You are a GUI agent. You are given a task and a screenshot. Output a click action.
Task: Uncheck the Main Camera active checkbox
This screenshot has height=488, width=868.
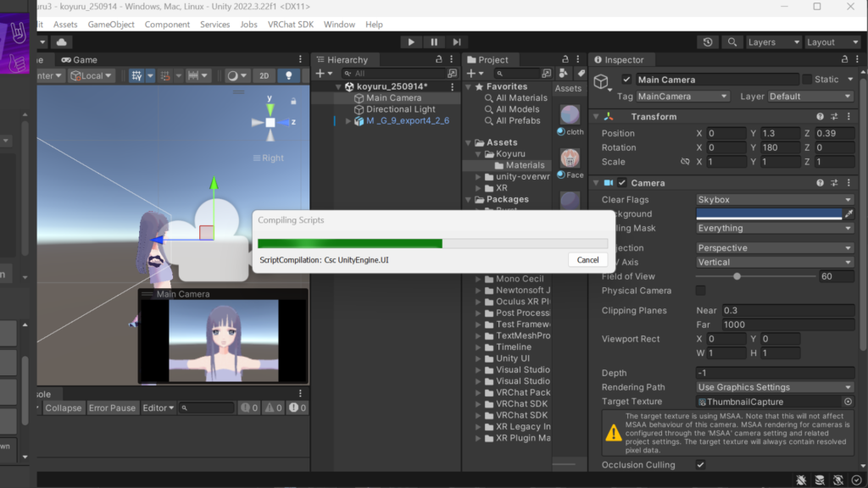pyautogui.click(x=626, y=80)
